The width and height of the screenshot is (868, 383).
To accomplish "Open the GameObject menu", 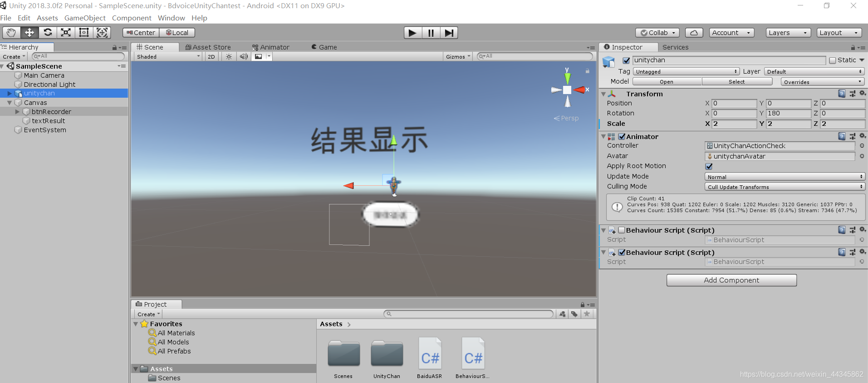I will 85,18.
